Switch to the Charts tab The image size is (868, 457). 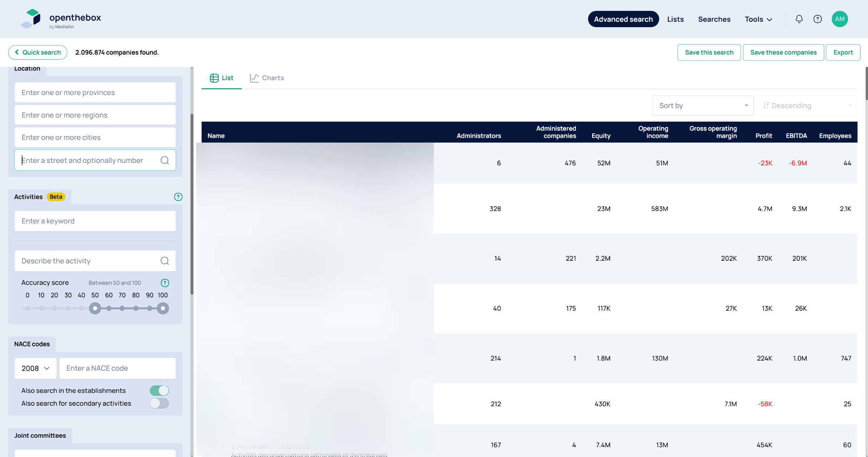267,78
